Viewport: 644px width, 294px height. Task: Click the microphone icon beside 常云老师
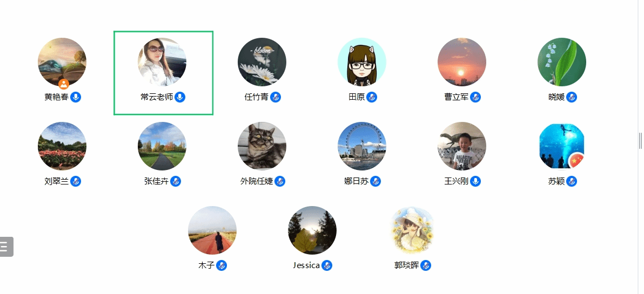click(180, 97)
